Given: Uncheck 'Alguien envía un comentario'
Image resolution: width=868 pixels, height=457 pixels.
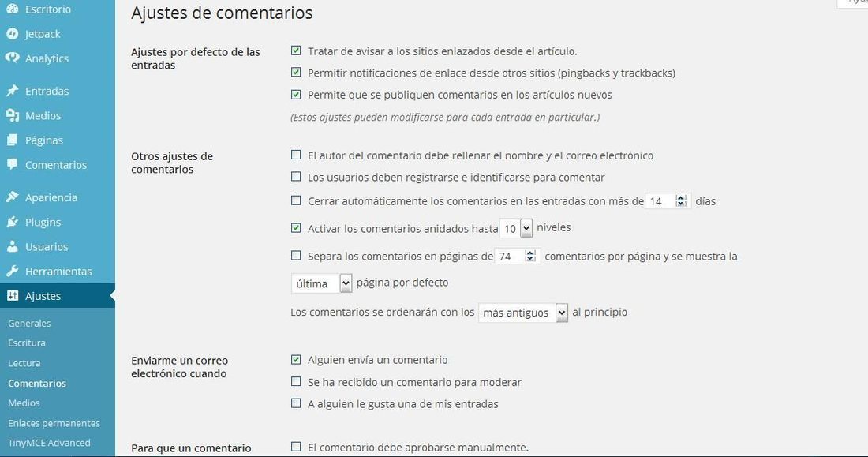Looking at the screenshot, I should [296, 359].
